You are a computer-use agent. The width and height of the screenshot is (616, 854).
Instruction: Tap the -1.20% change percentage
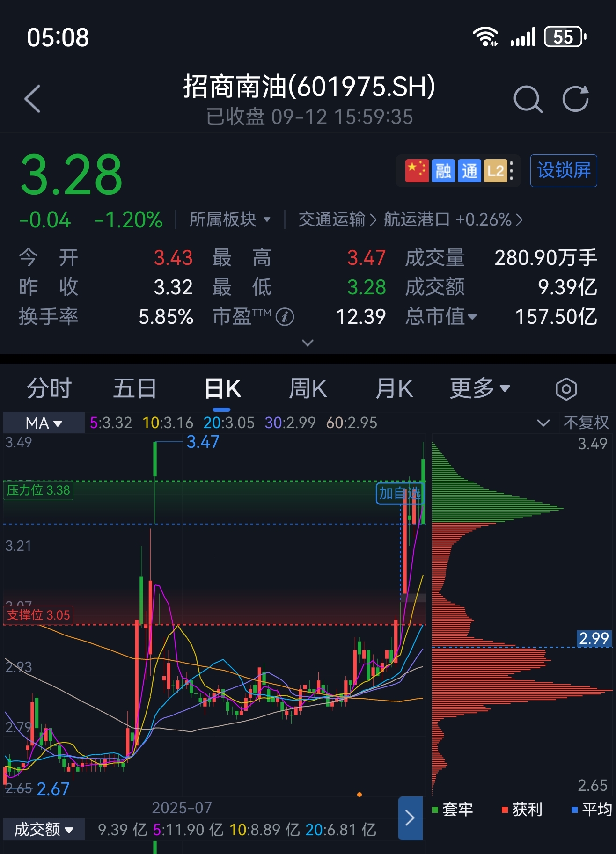129,220
